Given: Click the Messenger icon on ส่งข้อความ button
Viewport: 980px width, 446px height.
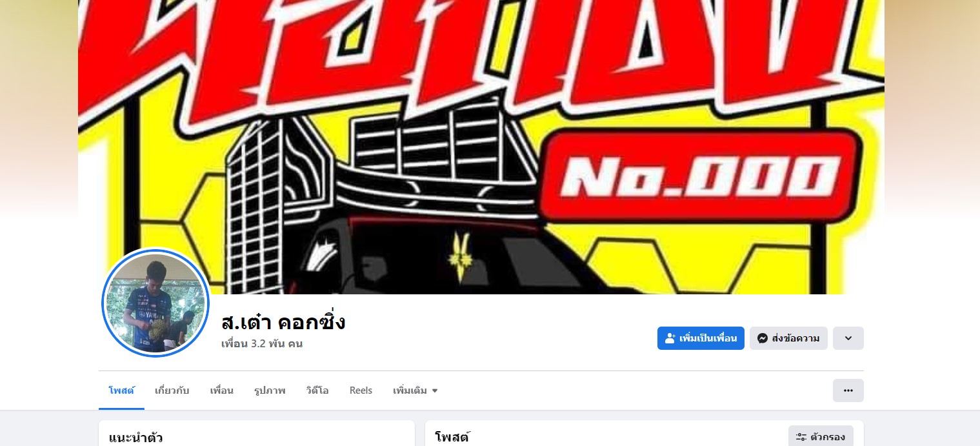Looking at the screenshot, I should (763, 338).
